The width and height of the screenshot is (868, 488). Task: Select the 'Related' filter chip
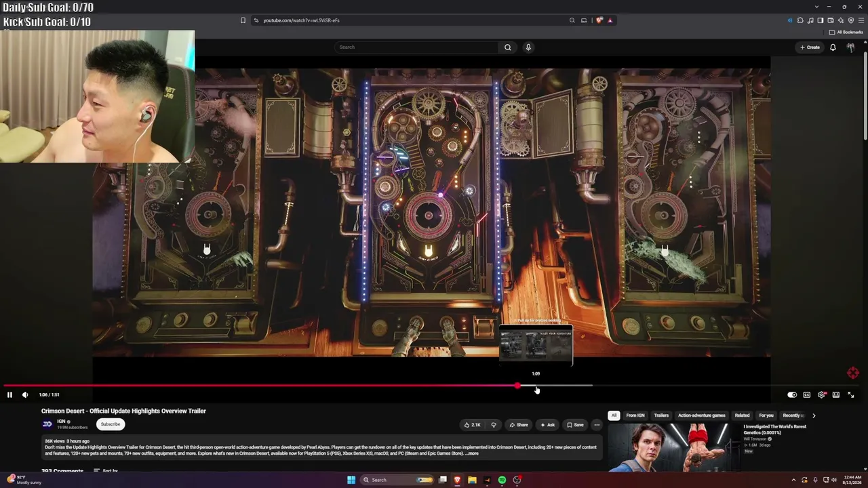[743, 415]
